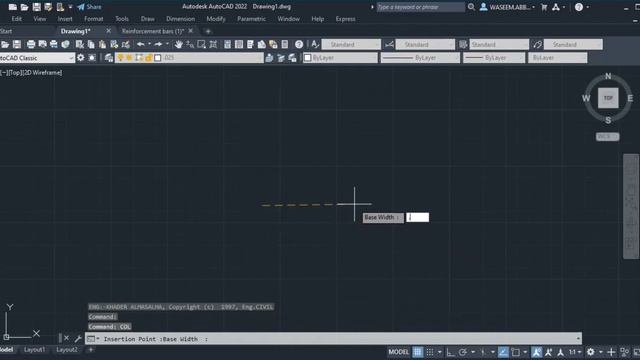The image size is (640, 360).
Task: Click the Dimension Style icon
Action: coord(389,44)
